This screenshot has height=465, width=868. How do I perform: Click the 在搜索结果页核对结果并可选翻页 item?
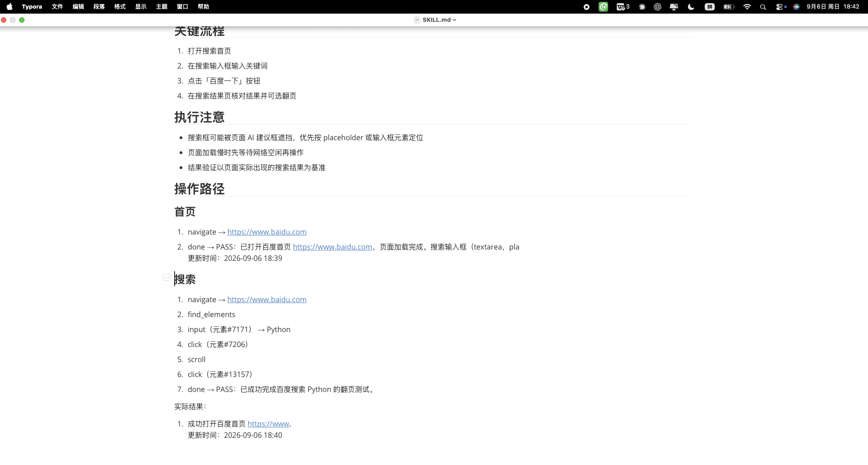pyautogui.click(x=242, y=96)
